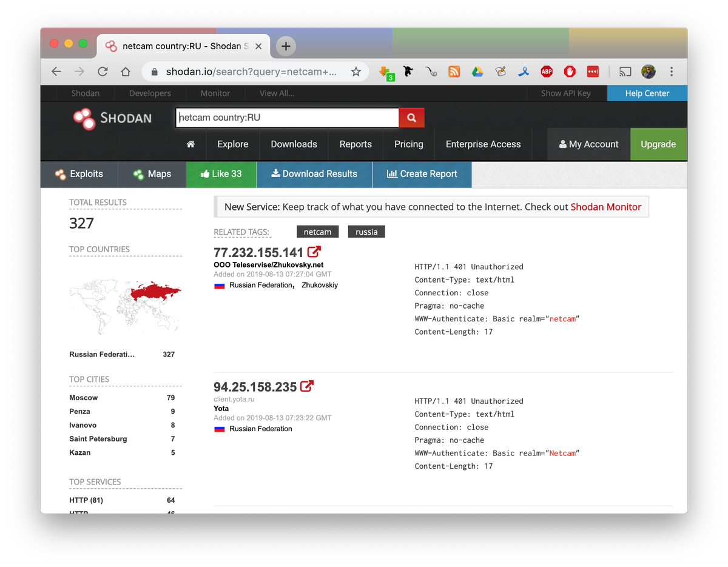Click the Cast screen icon
The image size is (728, 567).
tap(625, 72)
